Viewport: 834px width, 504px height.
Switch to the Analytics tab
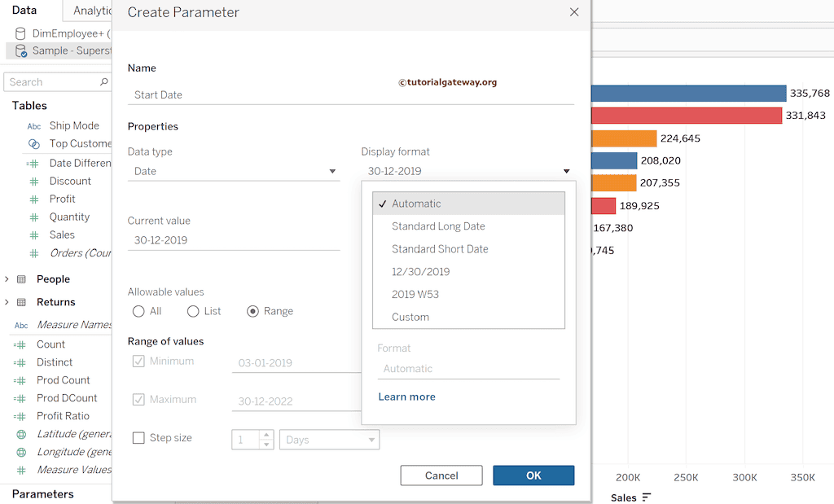coord(92,11)
